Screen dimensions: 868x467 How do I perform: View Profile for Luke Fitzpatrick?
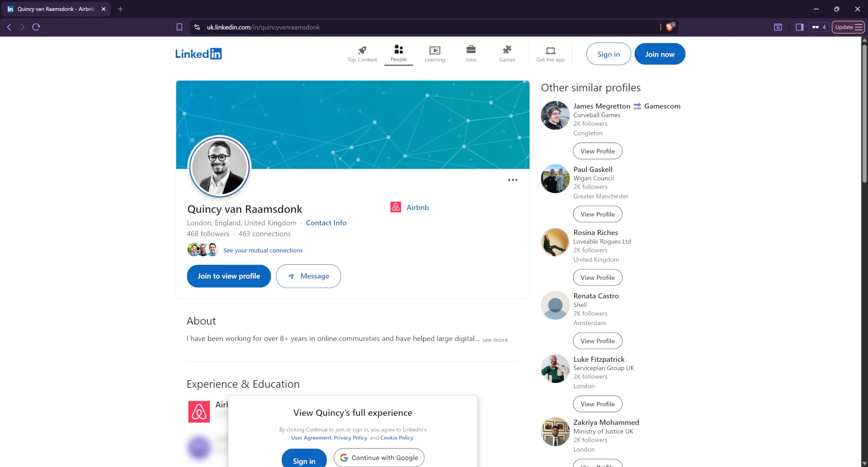[x=598, y=404]
